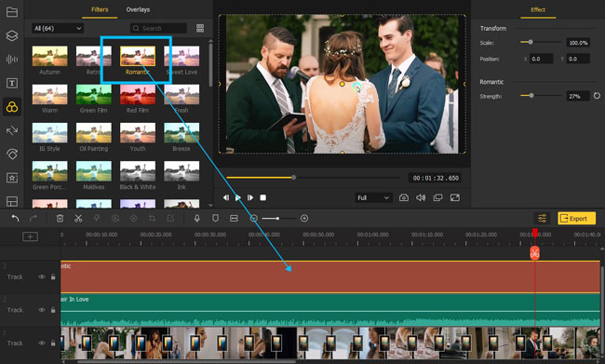Click the Position X value field
The image size is (605, 364).
[x=541, y=59]
